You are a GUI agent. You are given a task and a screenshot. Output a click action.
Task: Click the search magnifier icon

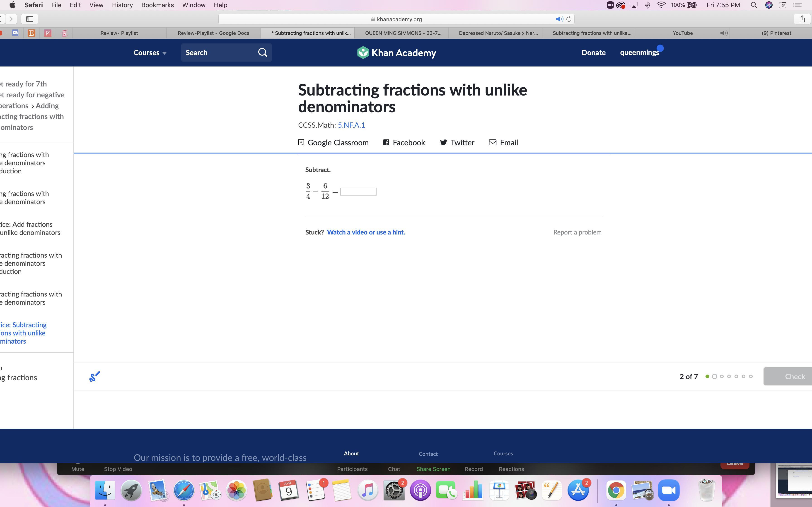[262, 53]
